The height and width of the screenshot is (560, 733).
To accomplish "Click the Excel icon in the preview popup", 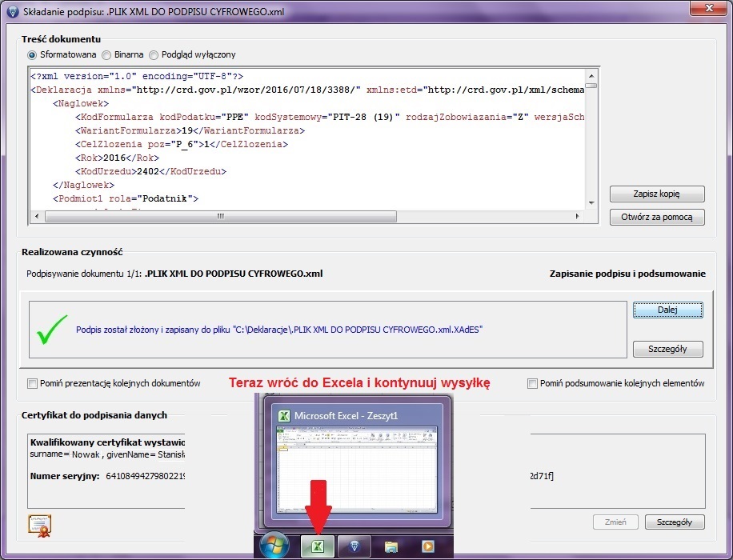I will pos(284,415).
